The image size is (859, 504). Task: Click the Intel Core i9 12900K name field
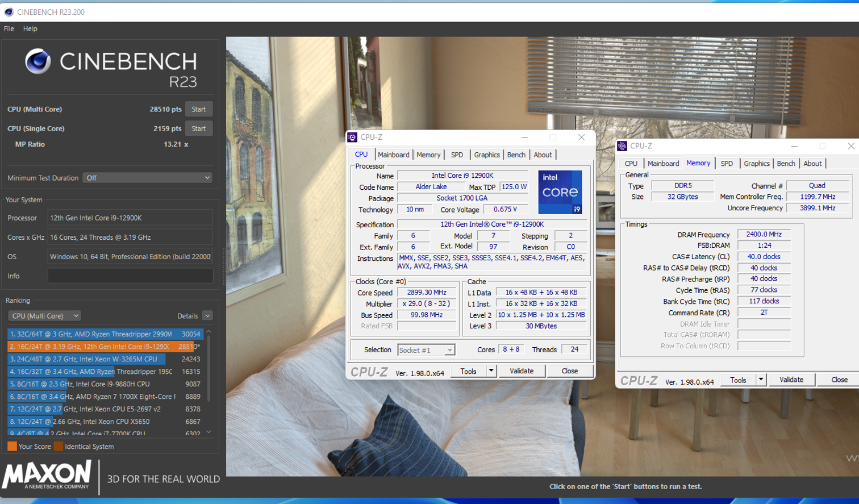click(462, 176)
